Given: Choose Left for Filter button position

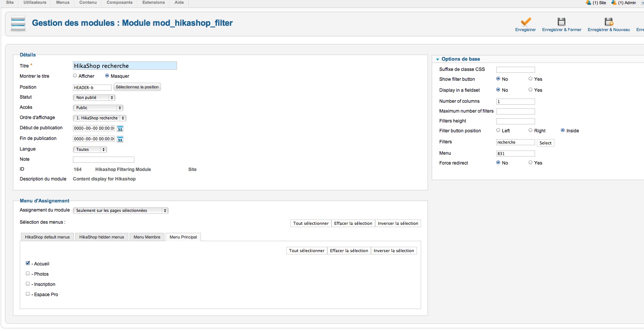Looking at the screenshot, I should [498, 130].
